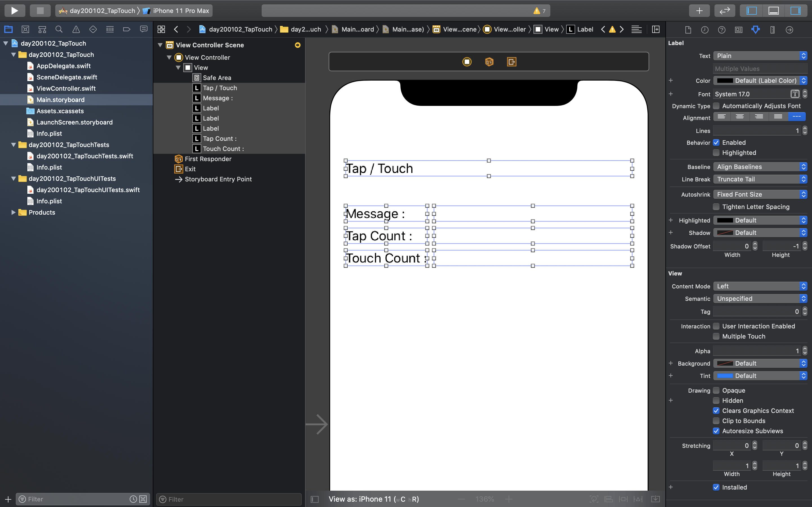Click the Run play button

14,11
